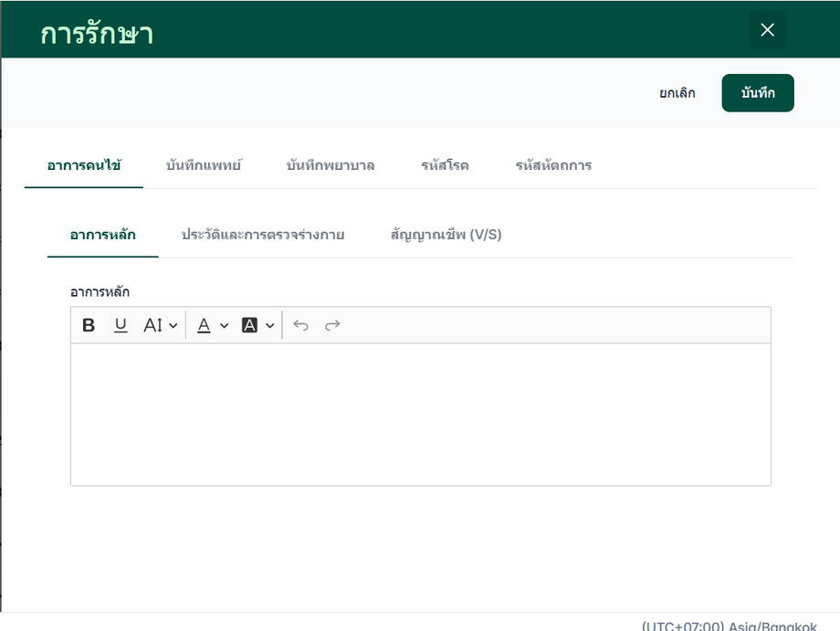Focus the อาการหลัก rich text area

421,415
